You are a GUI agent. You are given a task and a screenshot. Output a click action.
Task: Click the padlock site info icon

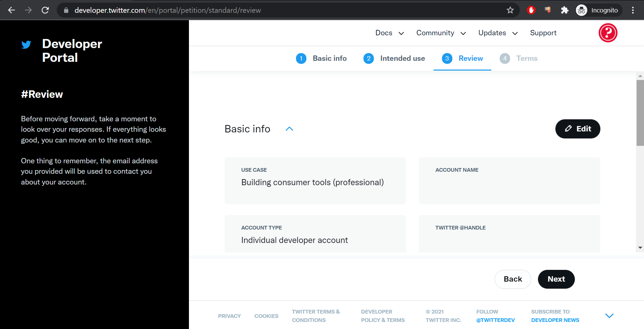click(66, 10)
